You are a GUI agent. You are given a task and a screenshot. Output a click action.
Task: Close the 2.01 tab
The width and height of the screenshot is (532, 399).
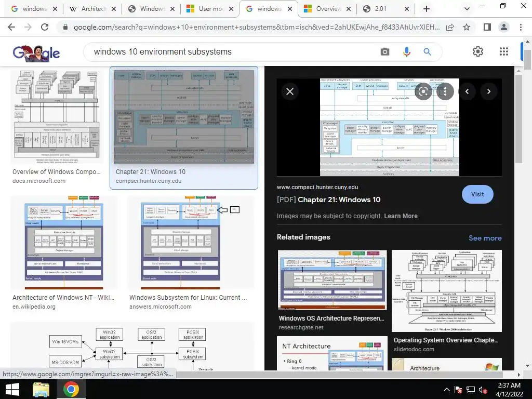[407, 9]
